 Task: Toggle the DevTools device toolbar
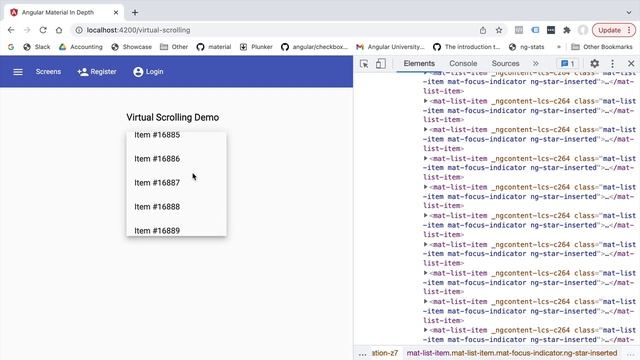point(380,64)
